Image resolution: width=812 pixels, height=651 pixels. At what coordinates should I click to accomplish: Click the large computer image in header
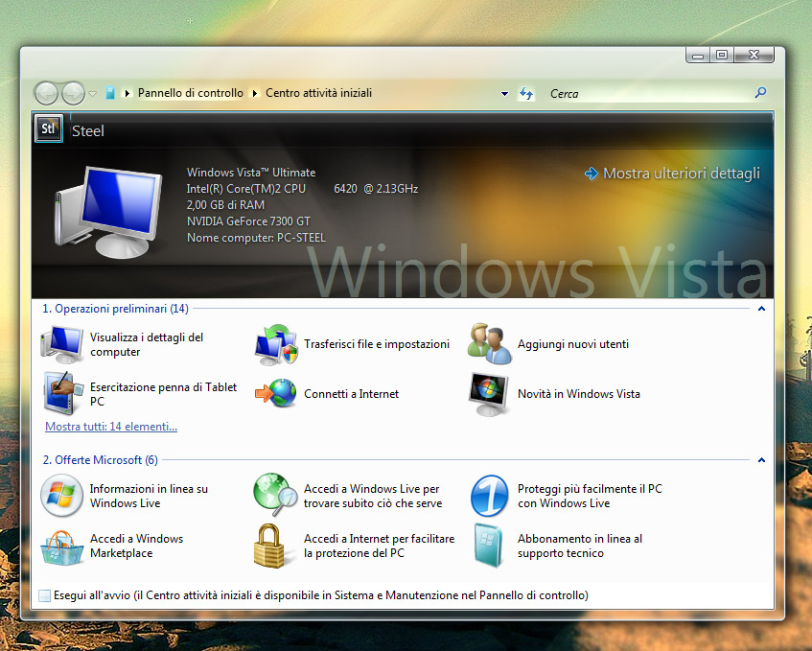tap(107, 212)
